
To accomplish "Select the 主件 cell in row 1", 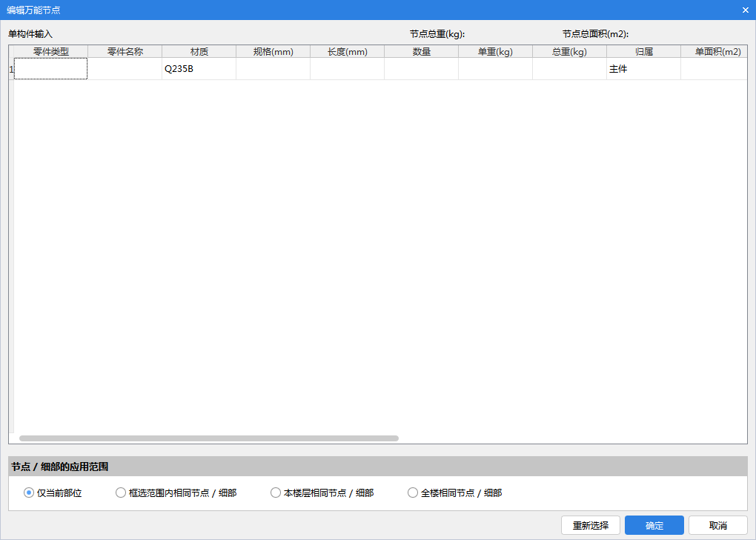I will (x=643, y=69).
